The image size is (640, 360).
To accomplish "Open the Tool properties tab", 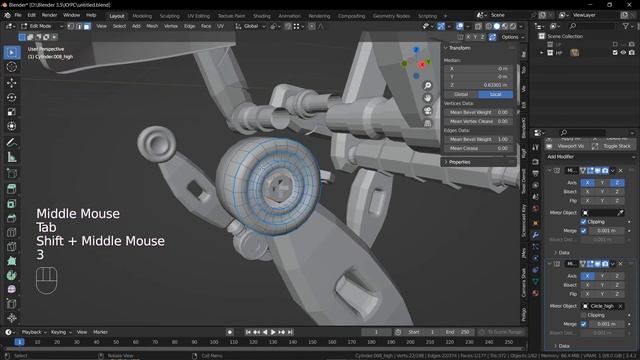I will coord(536,147).
